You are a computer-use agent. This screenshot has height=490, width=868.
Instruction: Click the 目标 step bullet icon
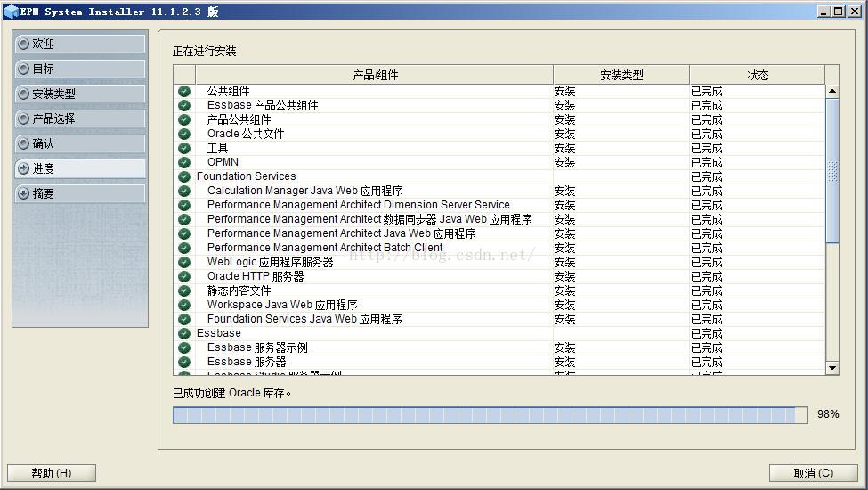point(23,69)
